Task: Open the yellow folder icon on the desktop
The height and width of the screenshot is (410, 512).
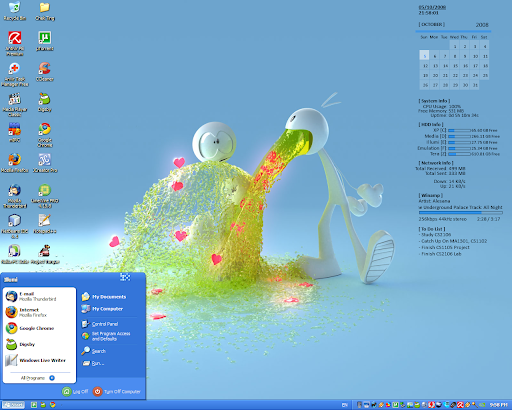Action: coord(45,11)
